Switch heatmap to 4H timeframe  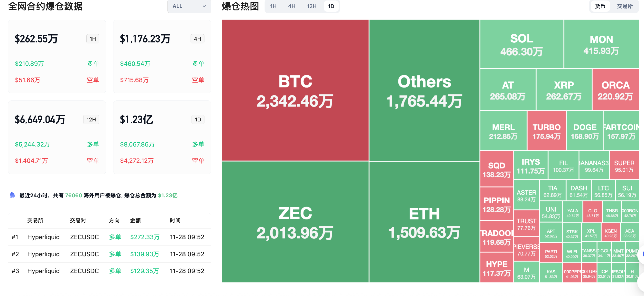(x=292, y=6)
